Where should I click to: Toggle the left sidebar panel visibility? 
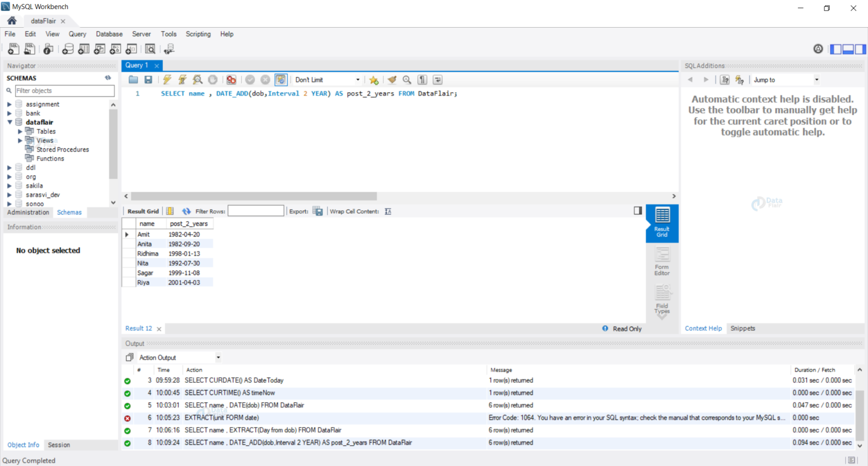tap(836, 49)
